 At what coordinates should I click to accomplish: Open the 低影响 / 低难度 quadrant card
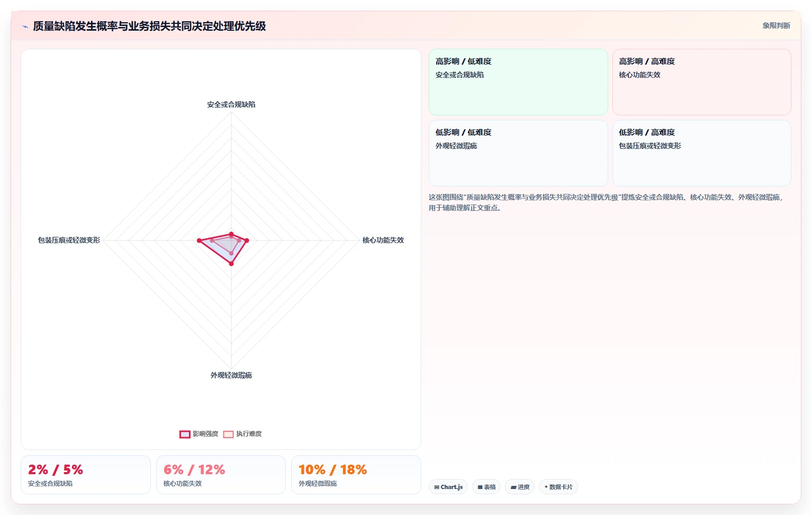[x=518, y=153]
